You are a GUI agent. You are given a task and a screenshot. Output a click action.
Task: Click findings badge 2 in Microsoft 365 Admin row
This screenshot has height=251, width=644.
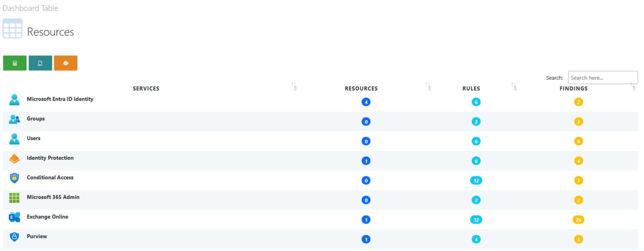coord(578,200)
